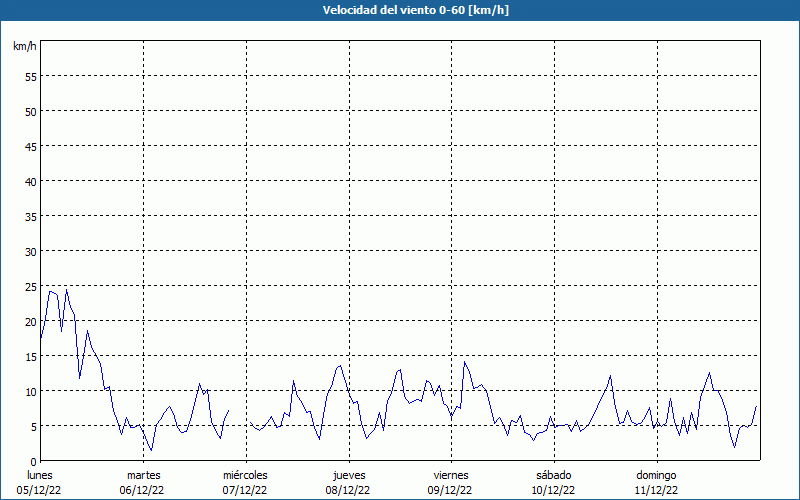Click the highest wind peak on Monday
Image resolution: width=800 pixels, height=500 pixels.
(x=66, y=290)
